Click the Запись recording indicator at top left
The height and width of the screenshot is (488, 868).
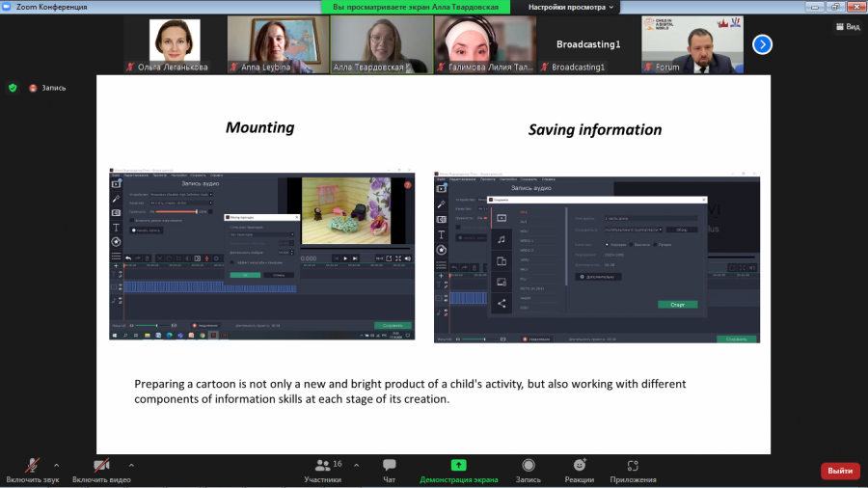click(47, 88)
